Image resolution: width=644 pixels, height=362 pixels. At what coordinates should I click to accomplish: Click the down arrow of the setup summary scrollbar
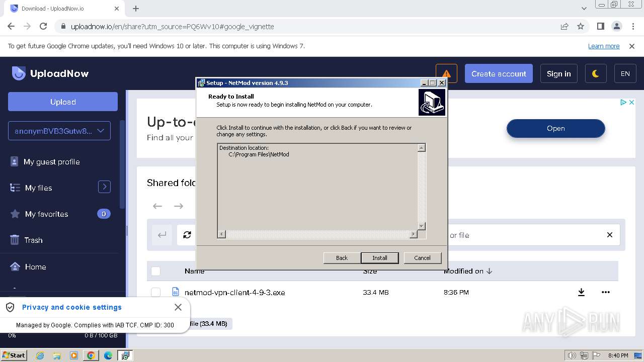pyautogui.click(x=422, y=226)
